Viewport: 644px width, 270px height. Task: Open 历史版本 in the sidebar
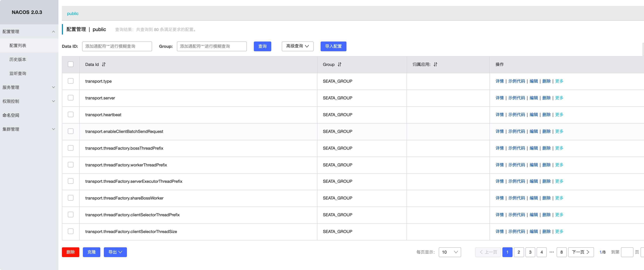tap(18, 59)
